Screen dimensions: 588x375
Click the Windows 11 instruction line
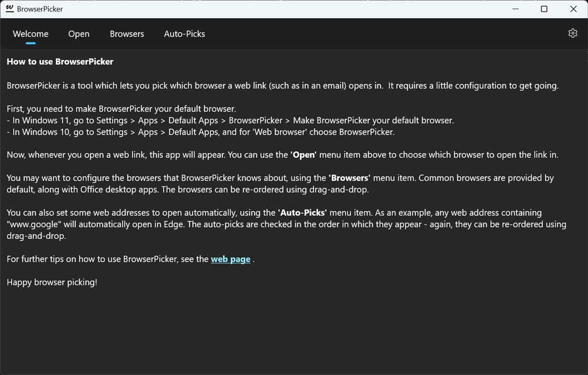pyautogui.click(x=230, y=121)
